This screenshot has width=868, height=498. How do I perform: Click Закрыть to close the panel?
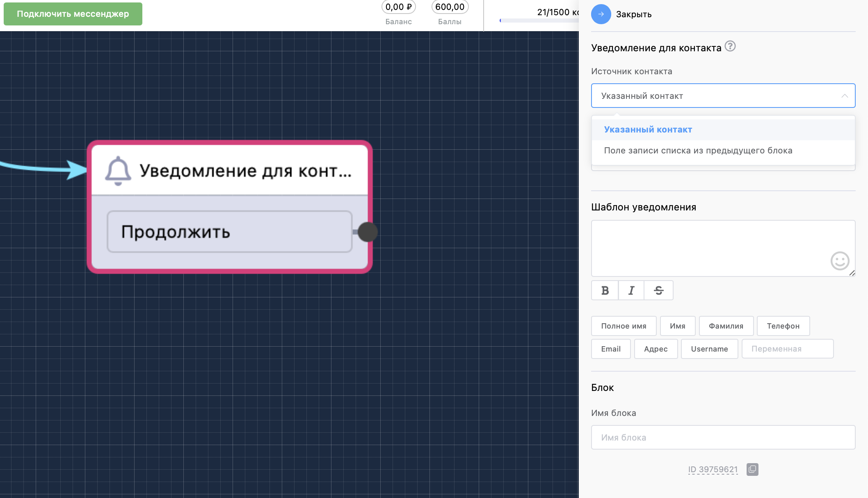click(634, 14)
